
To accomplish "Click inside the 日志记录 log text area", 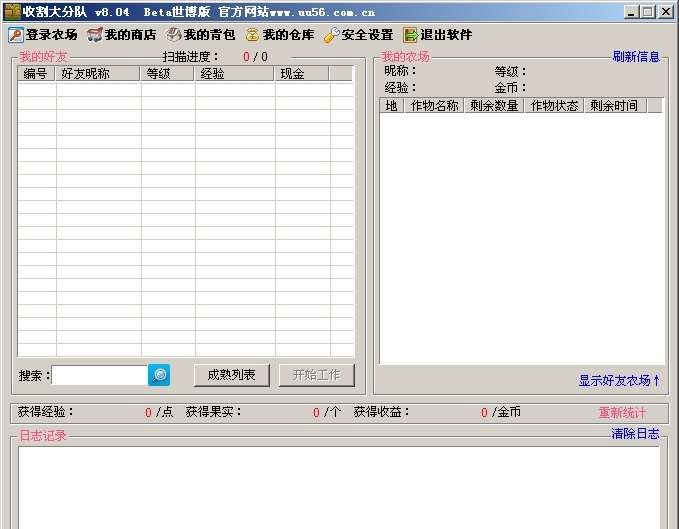I will pos(339,487).
